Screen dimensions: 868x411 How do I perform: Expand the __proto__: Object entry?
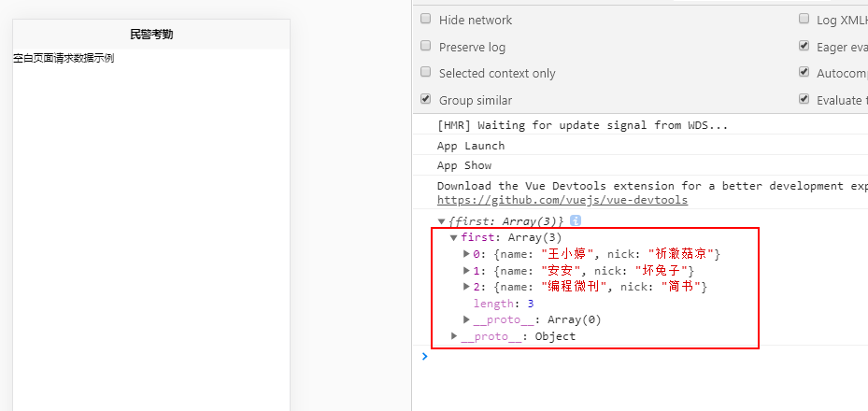tap(454, 335)
